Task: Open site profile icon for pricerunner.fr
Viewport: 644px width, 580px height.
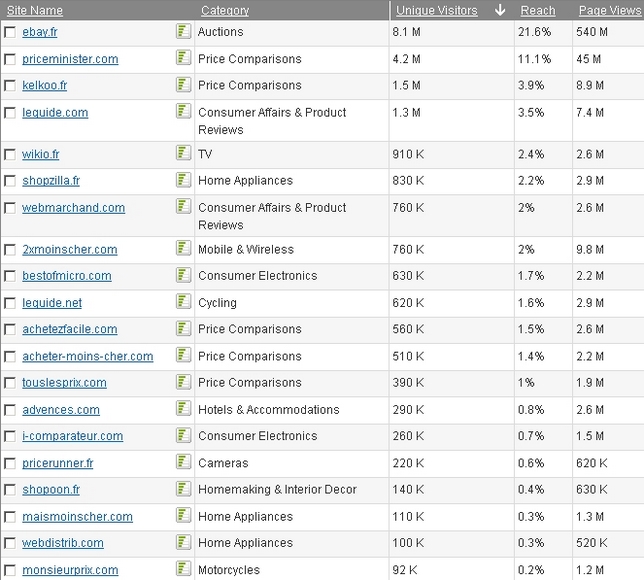Action: tap(183, 462)
